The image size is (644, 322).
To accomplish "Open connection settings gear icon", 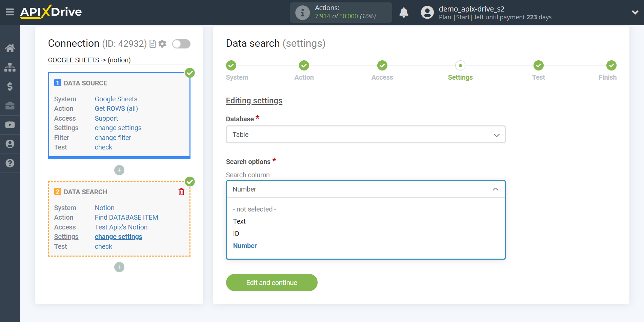I will [162, 44].
